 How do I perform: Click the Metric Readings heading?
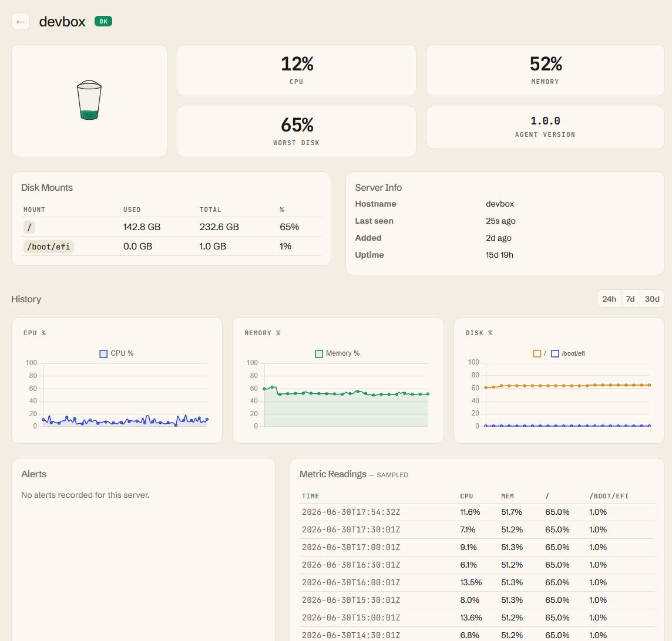tap(333, 474)
